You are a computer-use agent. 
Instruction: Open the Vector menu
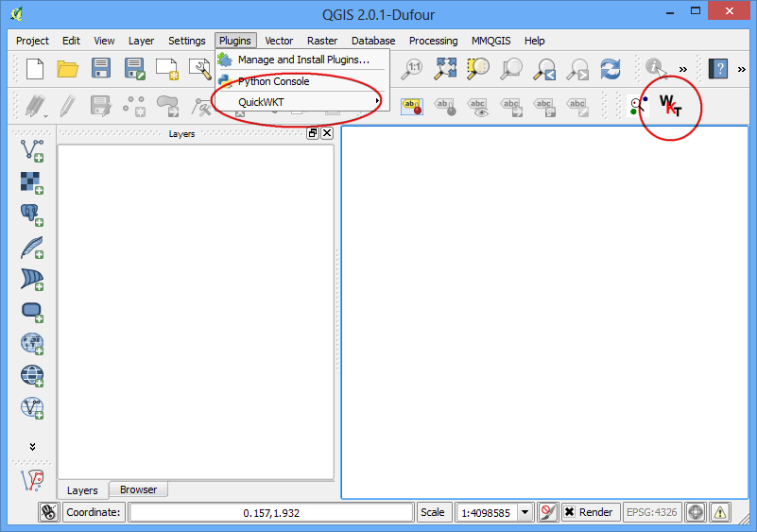pyautogui.click(x=279, y=41)
